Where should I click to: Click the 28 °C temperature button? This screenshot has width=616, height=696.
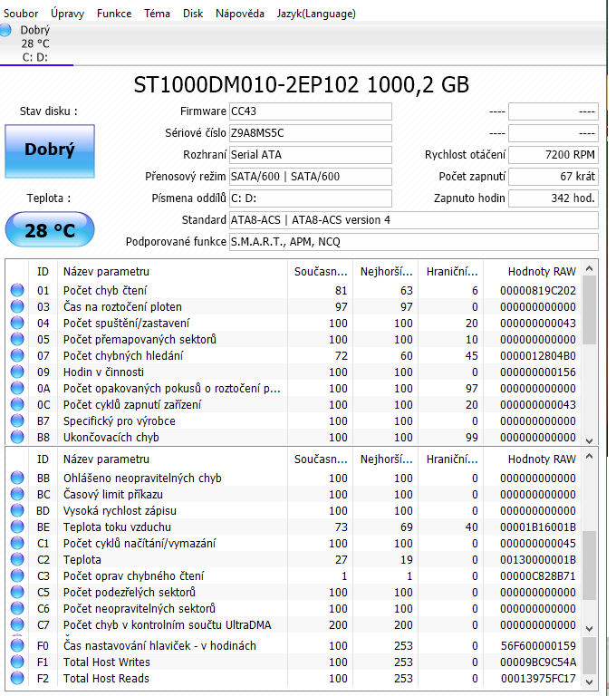pos(50,230)
